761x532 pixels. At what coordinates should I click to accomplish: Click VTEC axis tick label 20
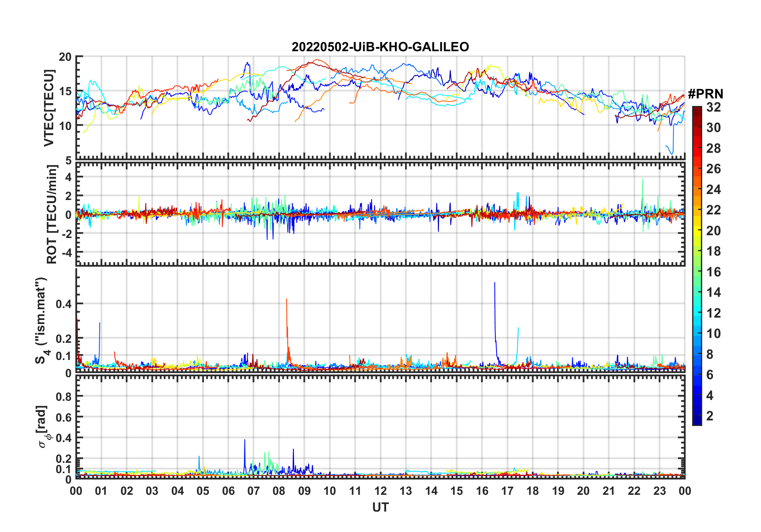click(x=65, y=57)
